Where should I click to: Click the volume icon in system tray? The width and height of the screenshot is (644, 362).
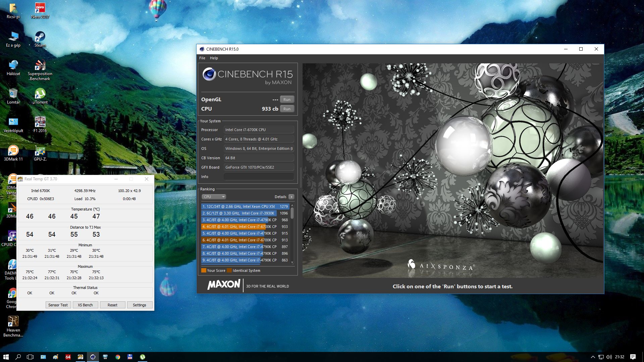tap(609, 357)
